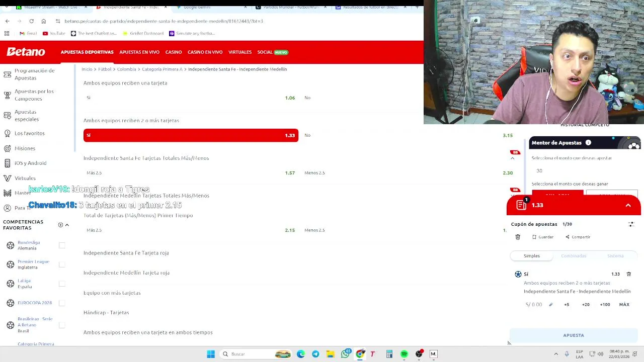The width and height of the screenshot is (644, 362).
Task: Click the APUESTA place bet button
Action: (x=574, y=335)
